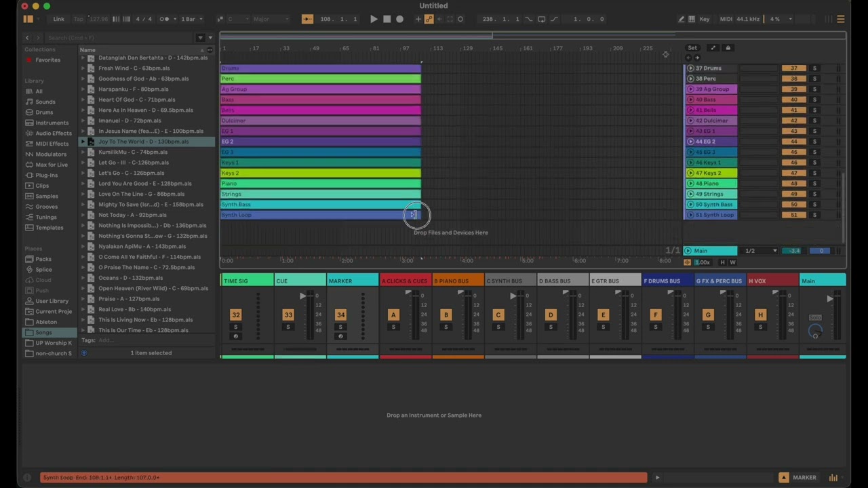The width and height of the screenshot is (868, 488).
Task: Stop playback with the Stop button
Action: pos(387,19)
